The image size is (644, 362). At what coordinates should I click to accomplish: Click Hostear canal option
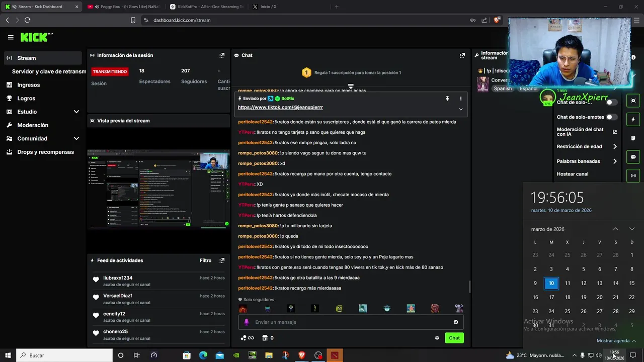(573, 174)
